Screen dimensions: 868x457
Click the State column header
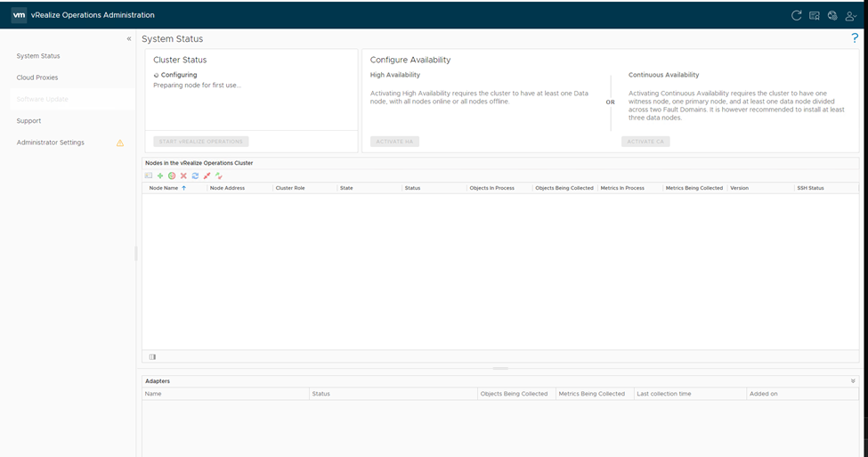[346, 188]
